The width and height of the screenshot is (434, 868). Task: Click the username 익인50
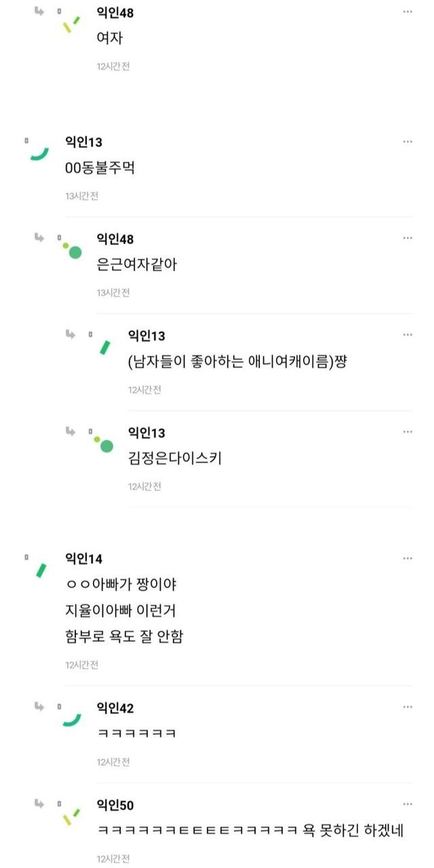point(115,805)
